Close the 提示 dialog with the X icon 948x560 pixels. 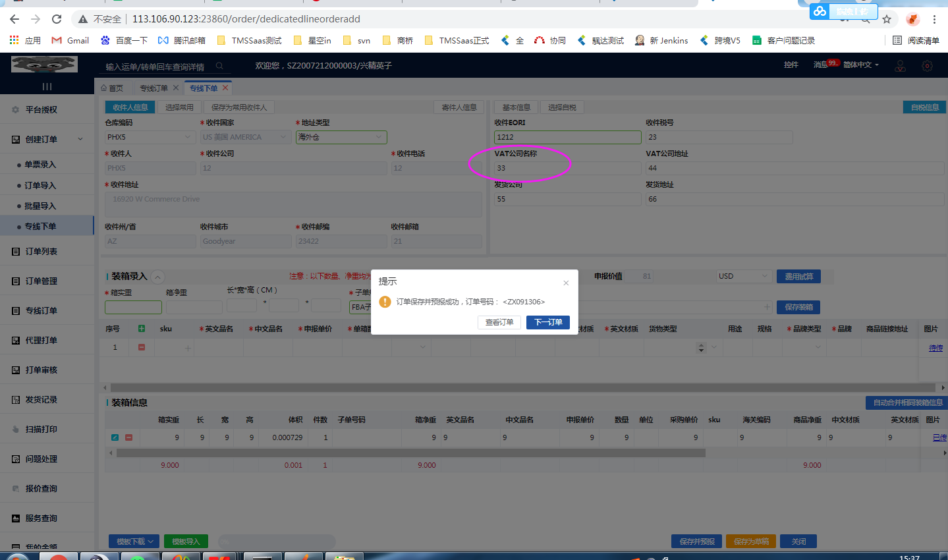coord(565,283)
